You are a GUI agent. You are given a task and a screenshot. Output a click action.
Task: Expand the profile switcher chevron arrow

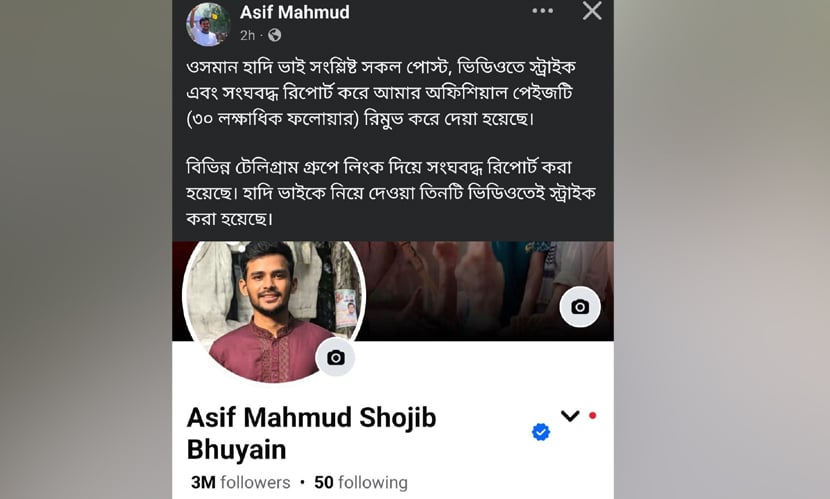click(570, 416)
